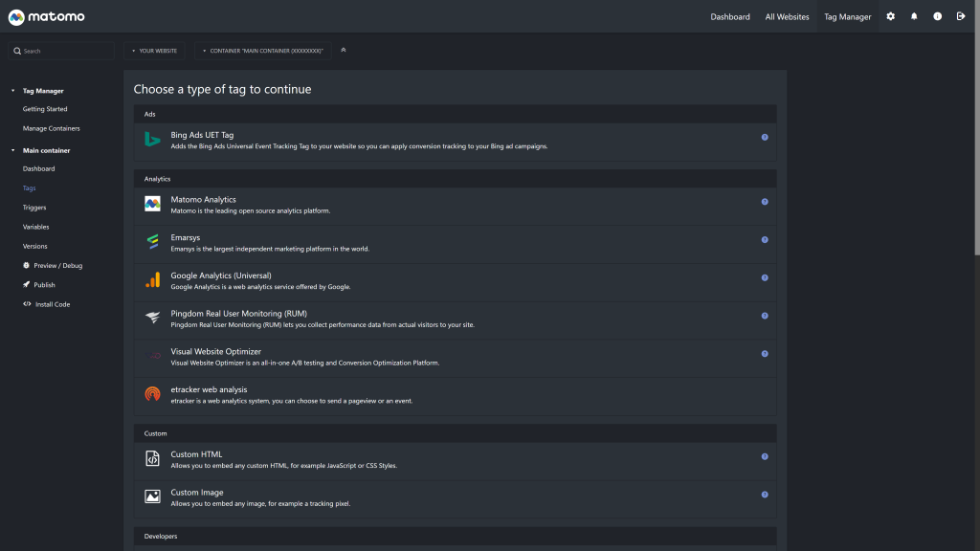This screenshot has width=980, height=551.
Task: Click the Publish rocket icon
Action: pos(26,285)
